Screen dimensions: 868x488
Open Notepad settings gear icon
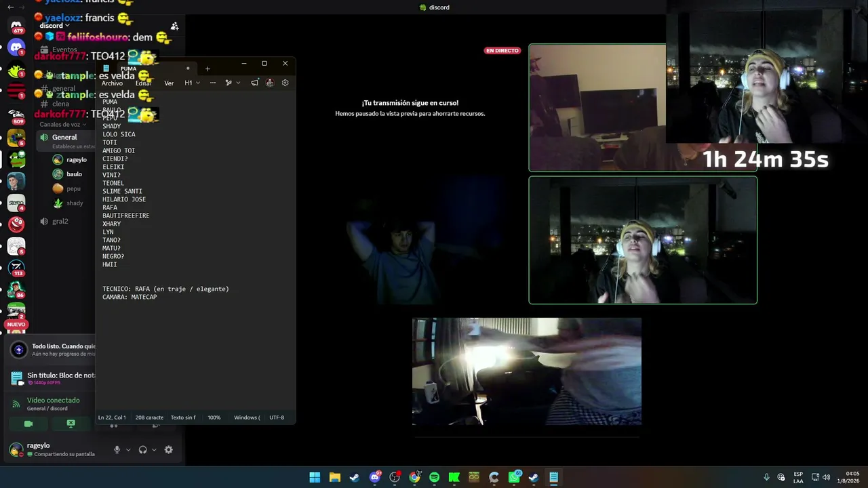(x=285, y=83)
